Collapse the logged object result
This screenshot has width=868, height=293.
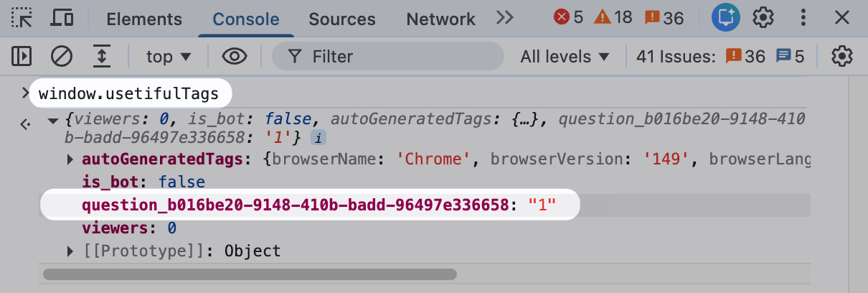52,120
